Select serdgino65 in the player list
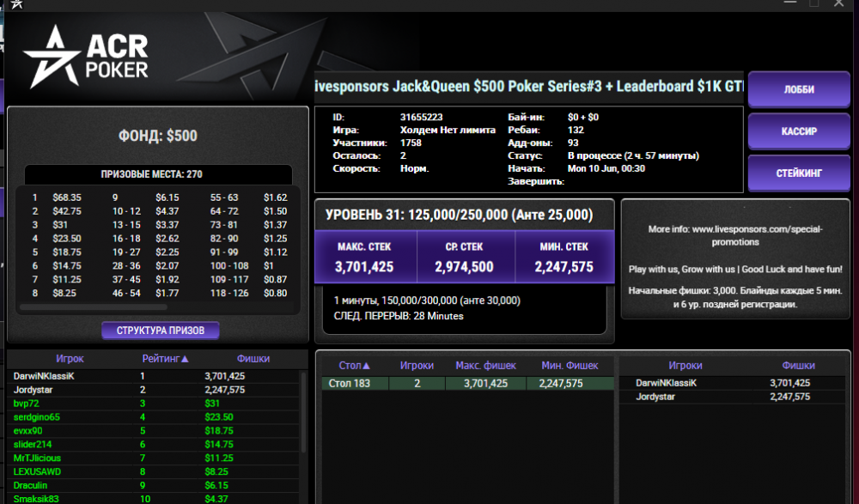The image size is (859, 504). (37, 417)
